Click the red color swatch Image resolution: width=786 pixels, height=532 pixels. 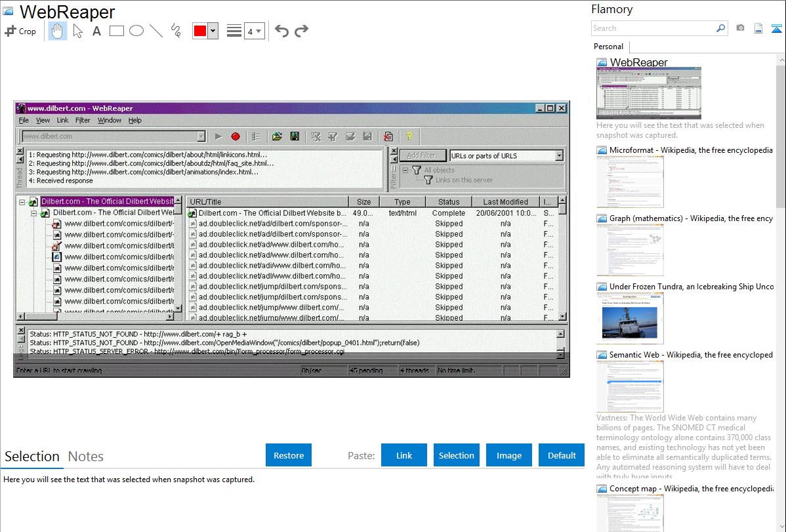click(x=200, y=31)
